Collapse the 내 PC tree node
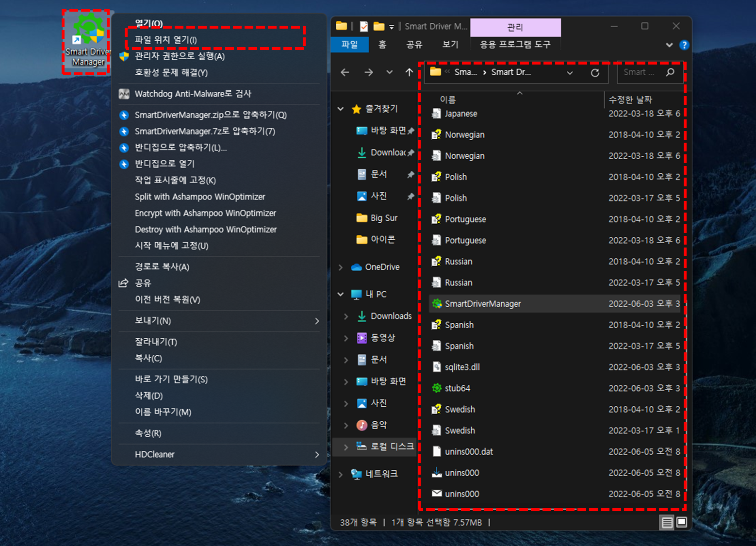The width and height of the screenshot is (756, 546). [341, 294]
